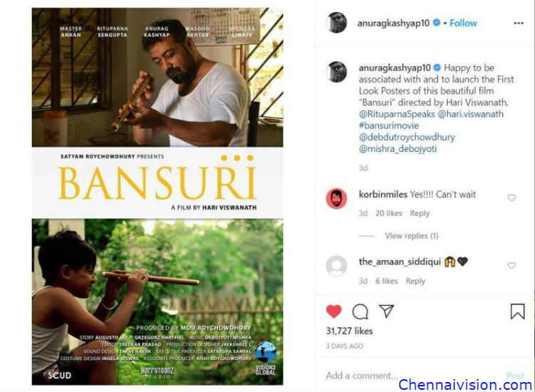Open the Bansuri poster image
Screen dimensions: 535x392
(157, 196)
